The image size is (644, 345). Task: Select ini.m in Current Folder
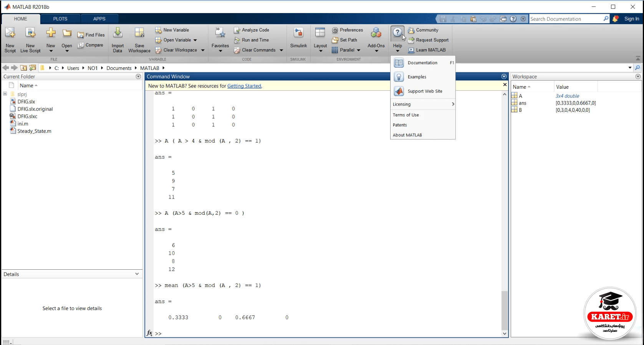[23, 124]
